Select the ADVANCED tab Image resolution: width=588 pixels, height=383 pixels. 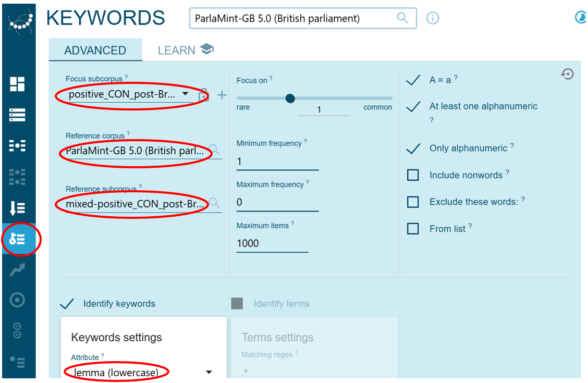click(x=95, y=50)
